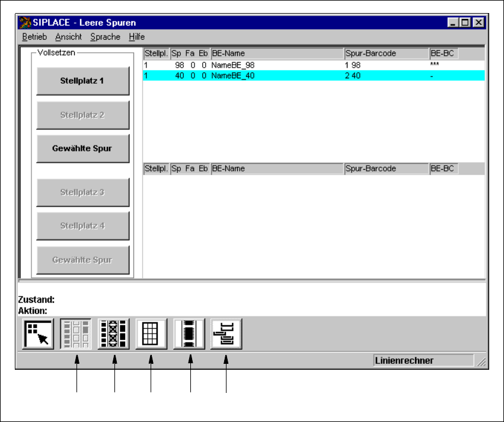Click the Zustand label

coord(36,300)
